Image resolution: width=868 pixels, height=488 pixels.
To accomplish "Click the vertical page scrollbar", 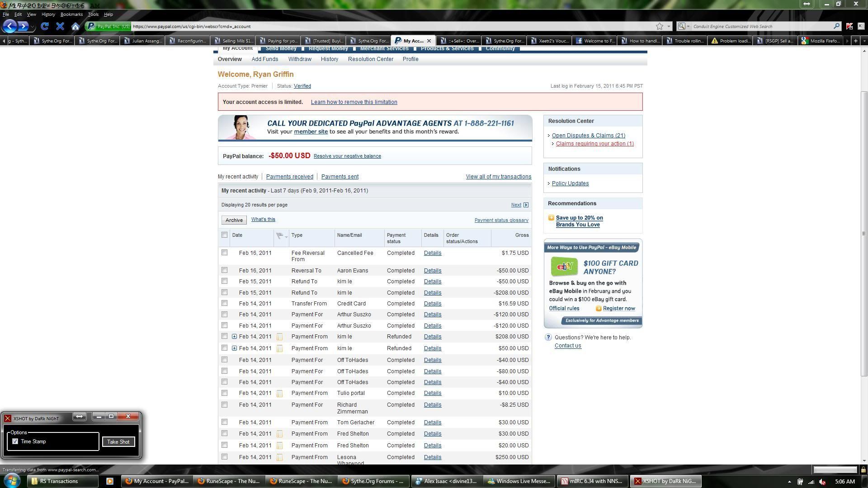I will (x=864, y=233).
